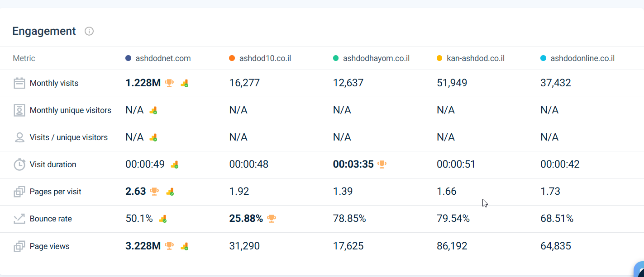This screenshot has height=277, width=644.
Task: Click the 17,625 page views value
Action: (x=348, y=246)
